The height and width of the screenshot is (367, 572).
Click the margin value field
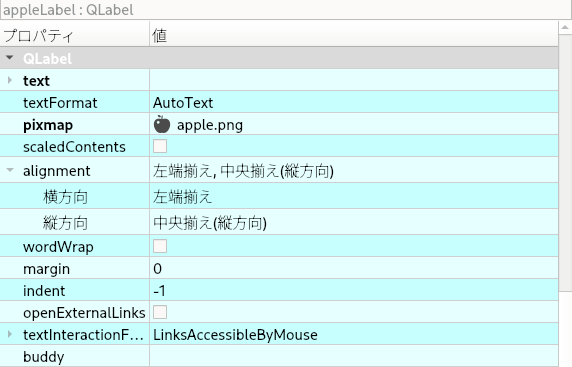click(354, 269)
